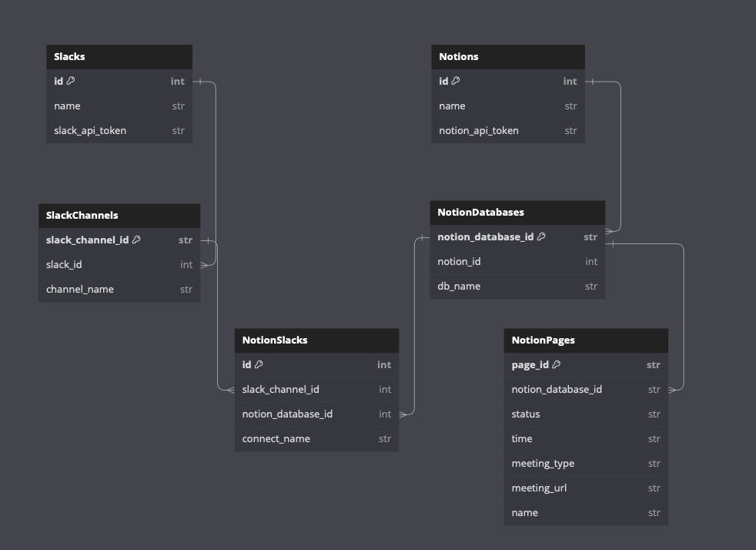Click the notion_id field in NotionDatabases
Image resolution: width=756 pixels, height=550 pixels.
pos(517,262)
